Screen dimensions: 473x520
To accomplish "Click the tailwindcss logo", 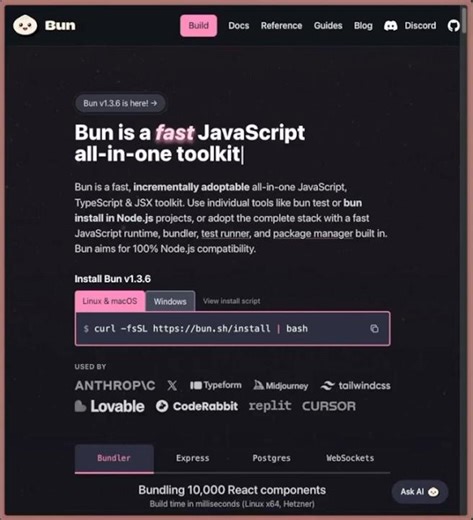I will point(355,386).
